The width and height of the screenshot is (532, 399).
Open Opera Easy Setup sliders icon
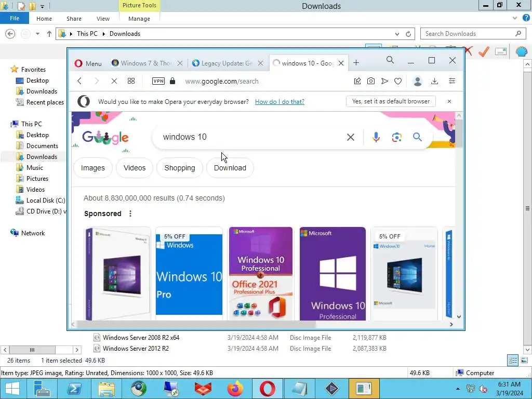point(452,81)
